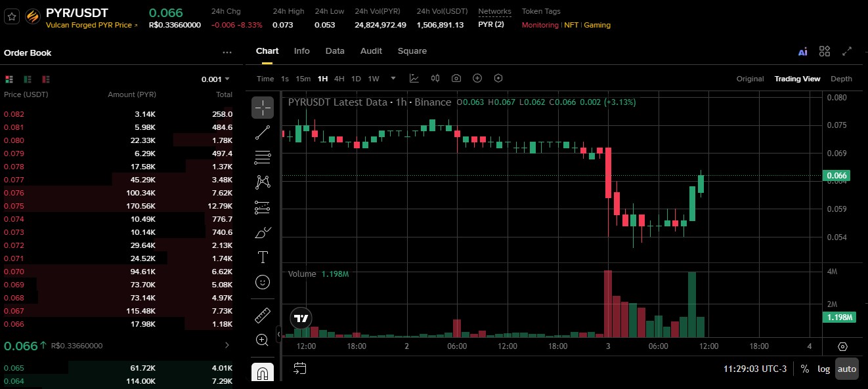868x389 pixels.
Task: Expand more time interval options
Action: pyautogui.click(x=393, y=78)
